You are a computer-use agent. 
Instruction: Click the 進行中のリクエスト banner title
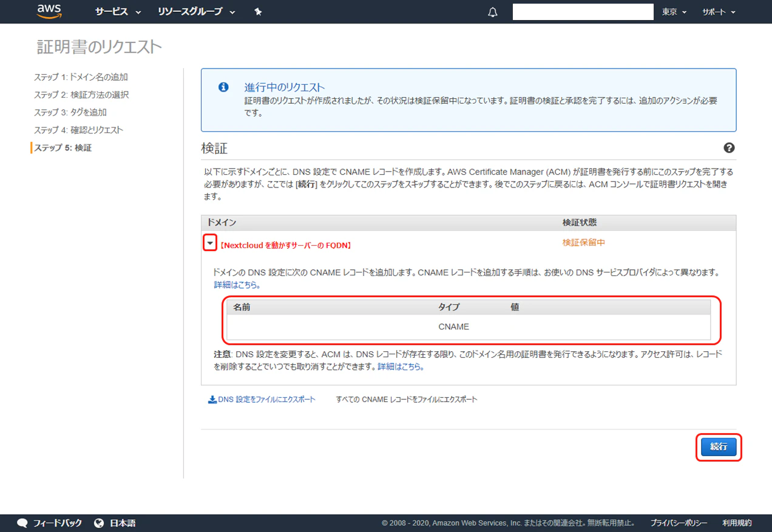[x=284, y=87]
